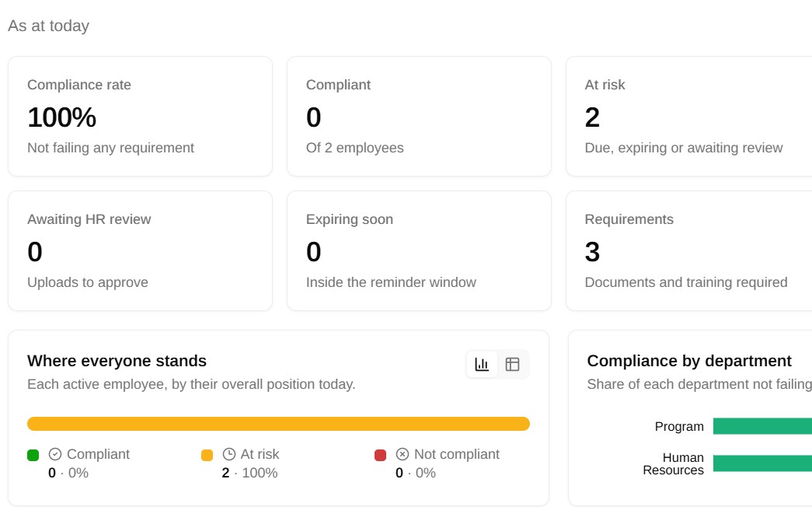Click 'Of 2 employees' text
This screenshot has height=507, width=812.
pos(355,148)
